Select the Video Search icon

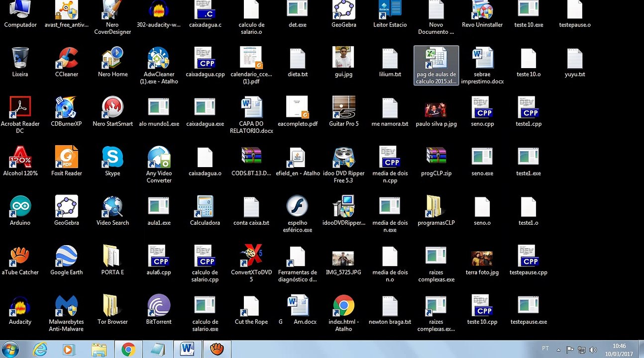pos(113,211)
